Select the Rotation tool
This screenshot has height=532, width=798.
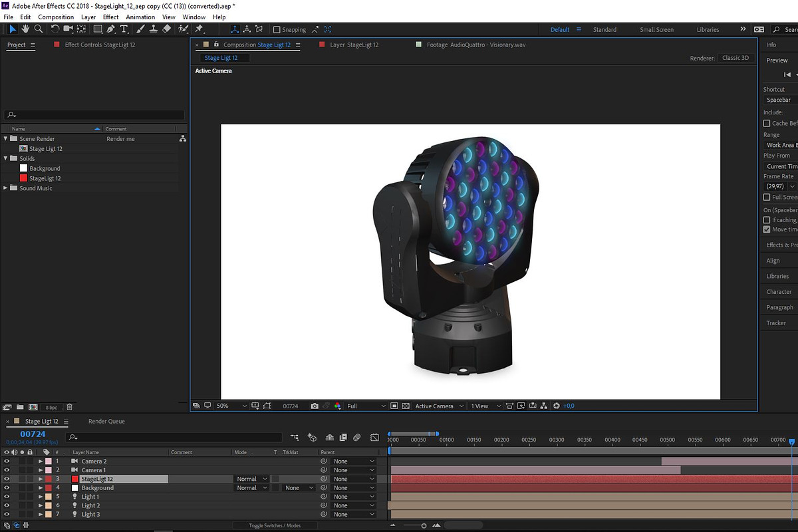coord(55,29)
